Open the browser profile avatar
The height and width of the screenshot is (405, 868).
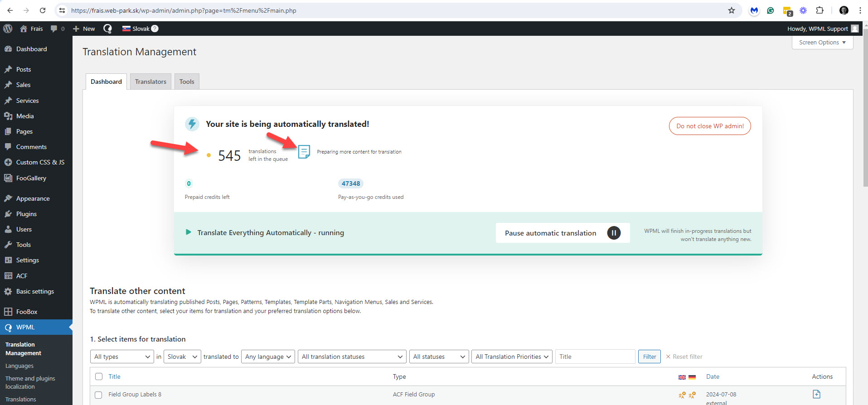tap(844, 10)
